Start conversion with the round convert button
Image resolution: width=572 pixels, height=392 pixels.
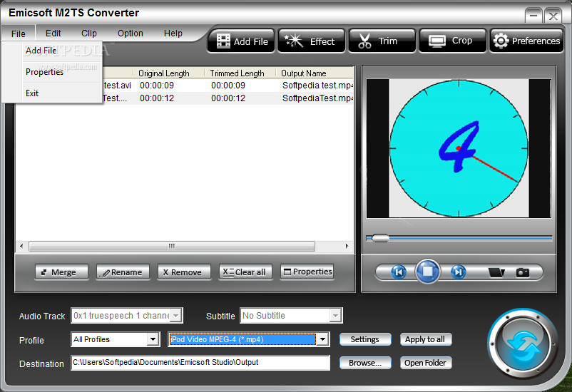(x=523, y=344)
